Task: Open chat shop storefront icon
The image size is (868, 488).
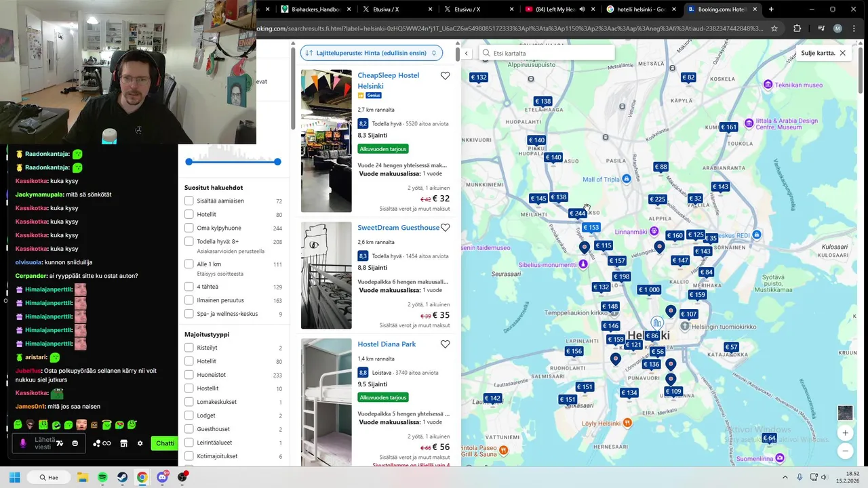Action: coord(123,443)
